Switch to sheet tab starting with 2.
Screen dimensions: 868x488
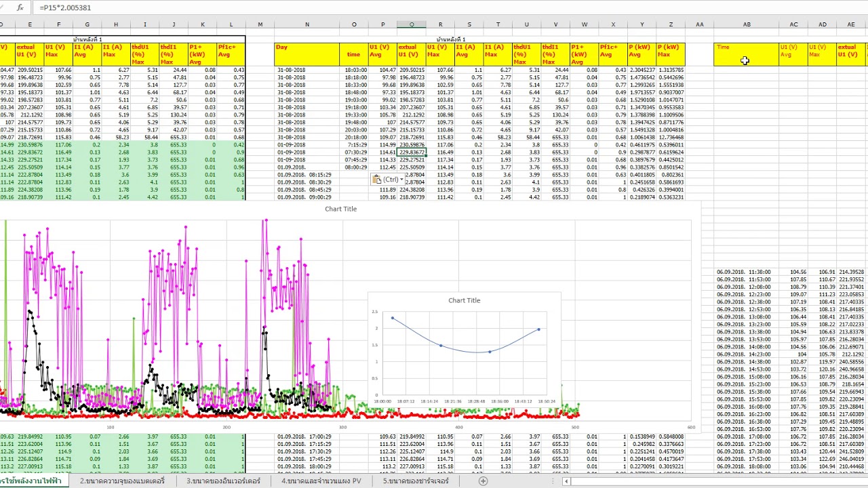point(122,481)
